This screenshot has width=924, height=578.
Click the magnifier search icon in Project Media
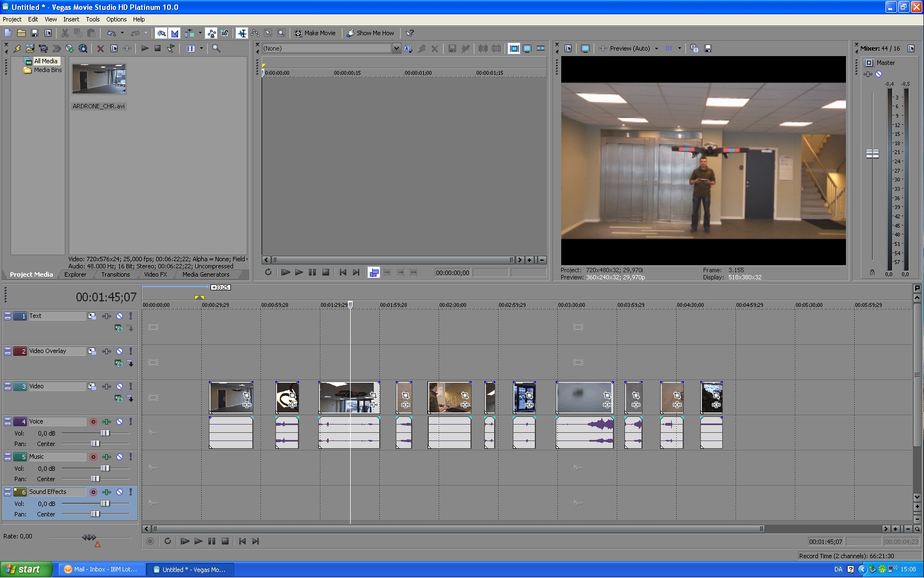[x=216, y=48]
